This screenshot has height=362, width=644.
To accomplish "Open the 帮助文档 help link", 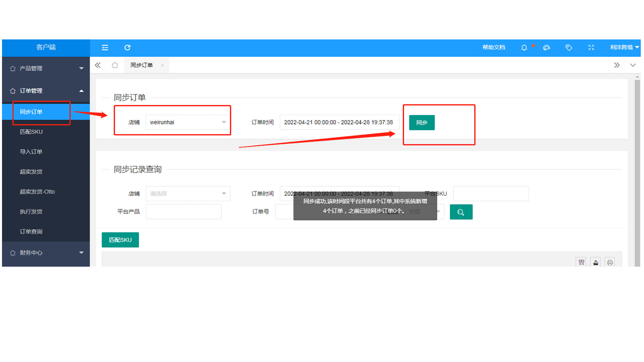I will [494, 47].
